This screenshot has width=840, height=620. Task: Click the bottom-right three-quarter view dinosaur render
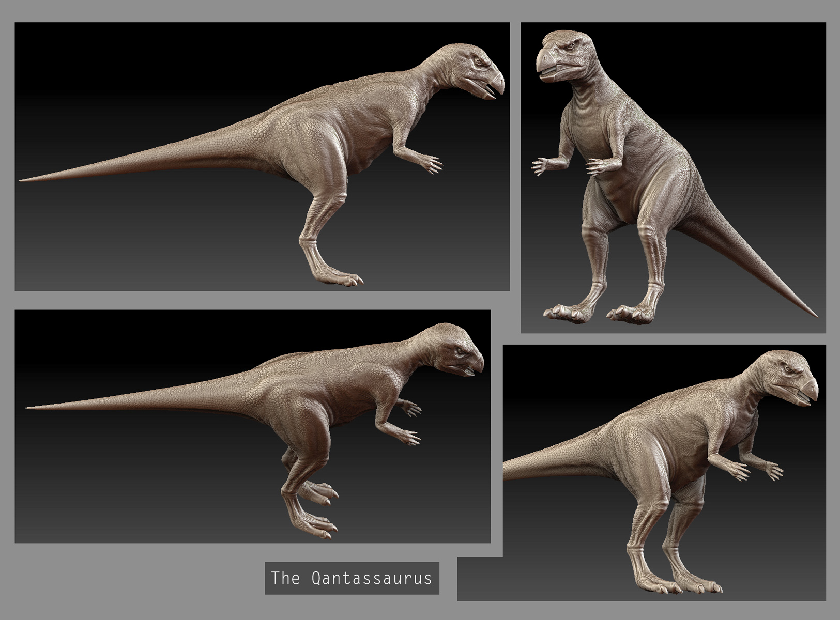(x=664, y=473)
